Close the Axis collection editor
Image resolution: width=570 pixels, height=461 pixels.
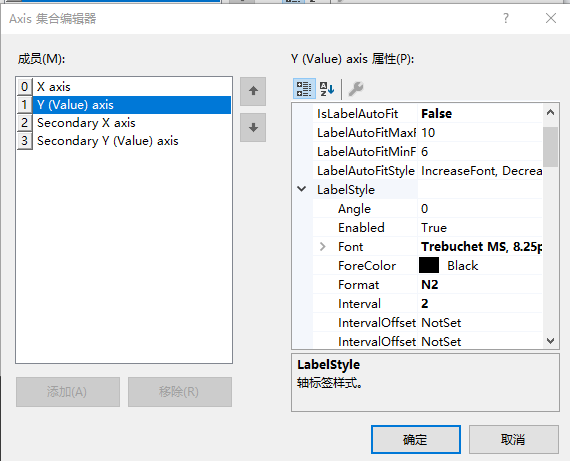(551, 18)
